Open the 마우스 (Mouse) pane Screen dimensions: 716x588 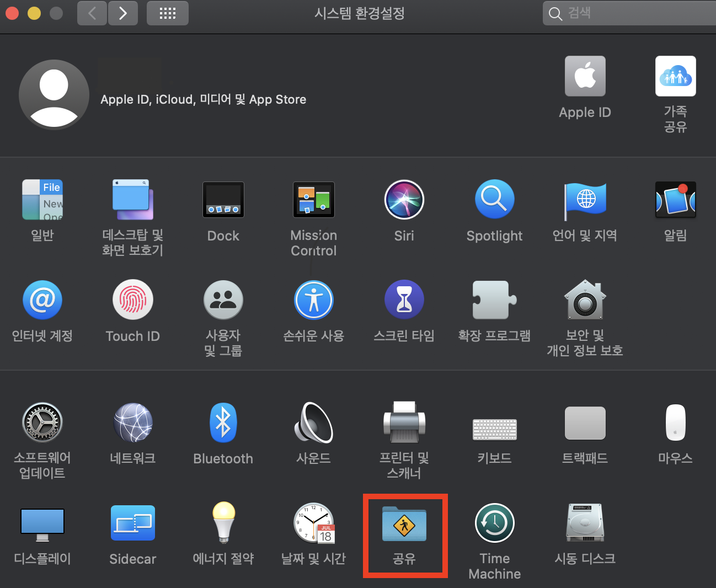(x=676, y=423)
